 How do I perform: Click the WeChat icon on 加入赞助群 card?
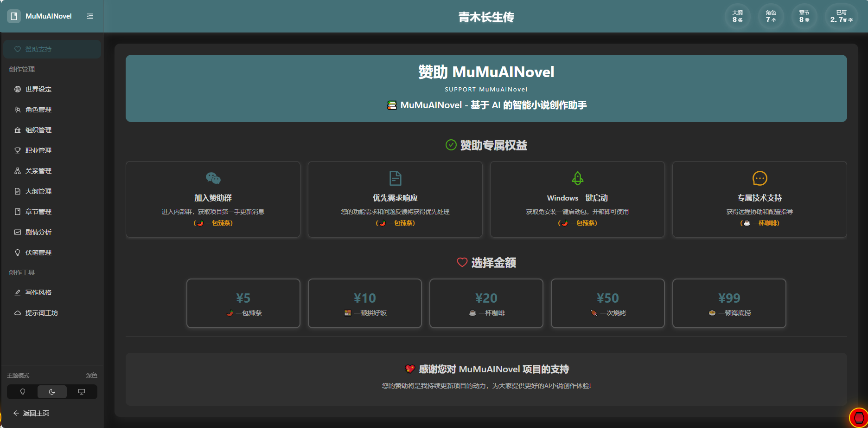[x=213, y=178]
